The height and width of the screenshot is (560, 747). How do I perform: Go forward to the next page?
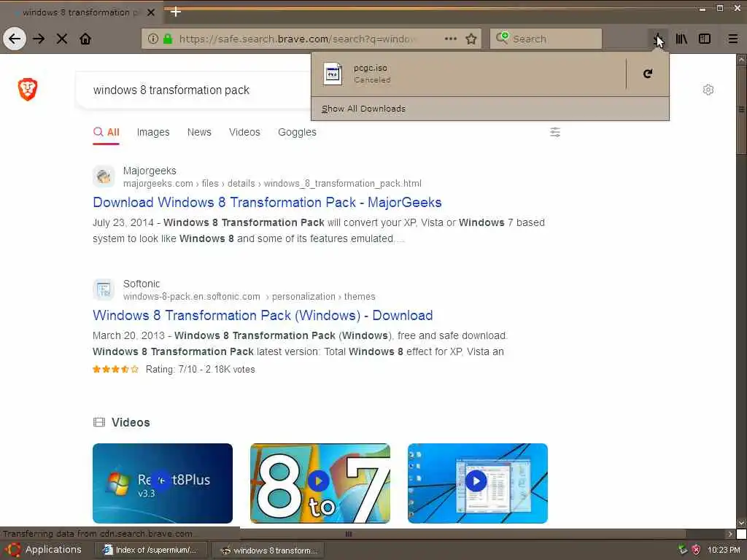click(39, 39)
